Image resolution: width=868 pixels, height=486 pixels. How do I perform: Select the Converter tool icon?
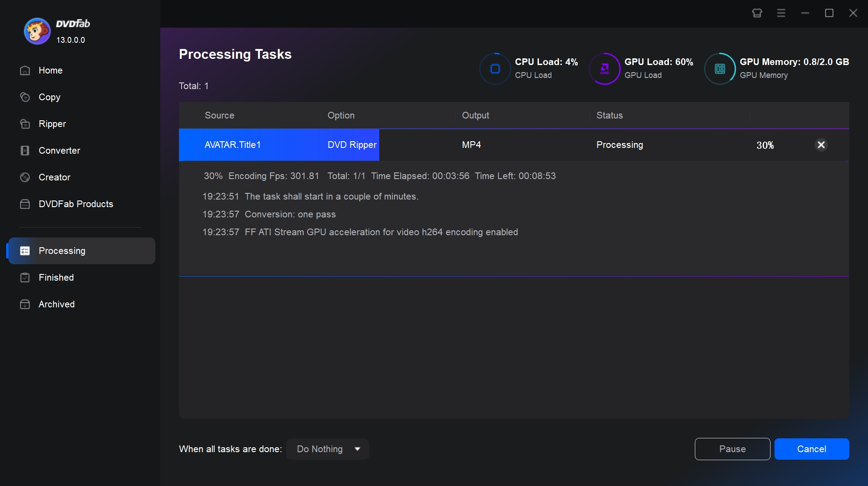pyautogui.click(x=24, y=151)
